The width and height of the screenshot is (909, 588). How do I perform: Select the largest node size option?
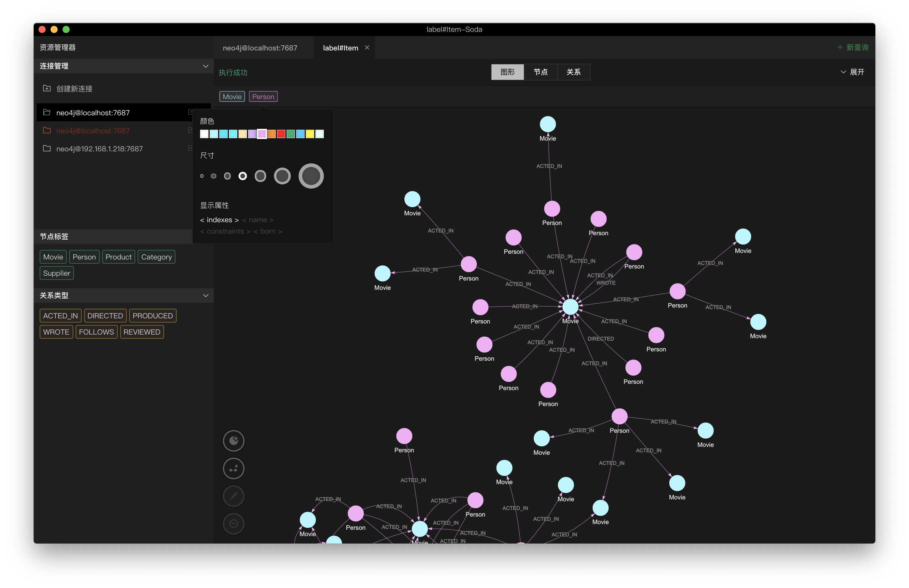(311, 176)
